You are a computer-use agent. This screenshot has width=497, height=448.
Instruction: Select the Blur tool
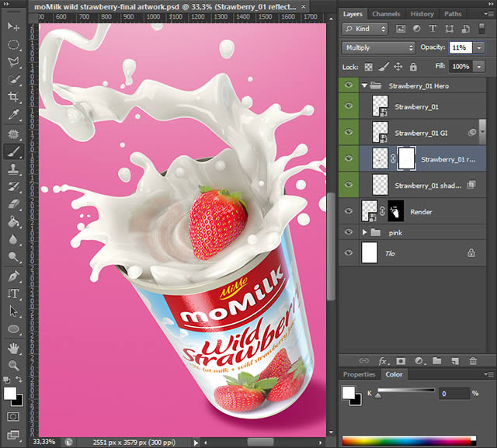point(13,239)
